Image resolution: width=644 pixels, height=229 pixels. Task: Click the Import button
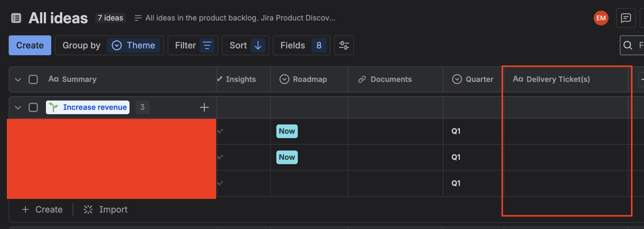click(106, 209)
